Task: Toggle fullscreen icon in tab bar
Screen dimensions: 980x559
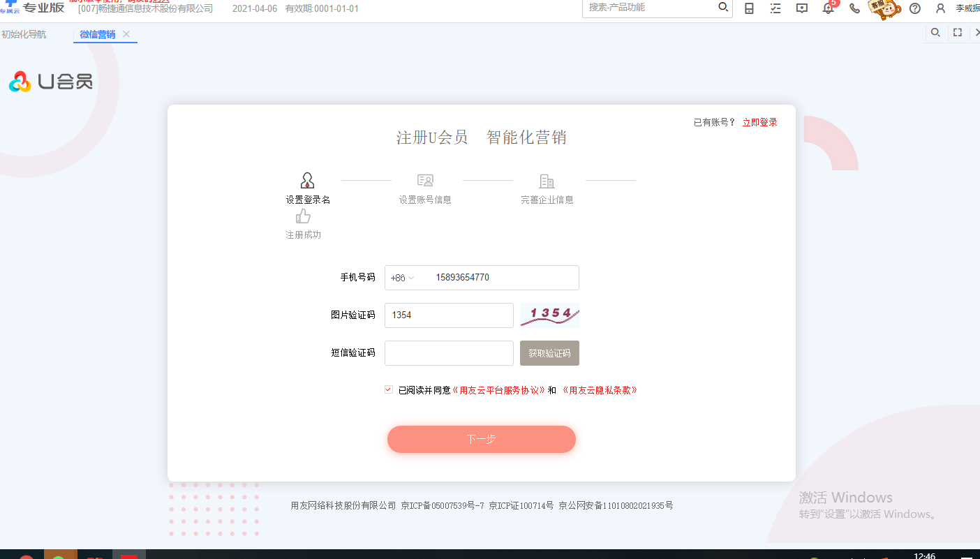Action: coord(958,32)
